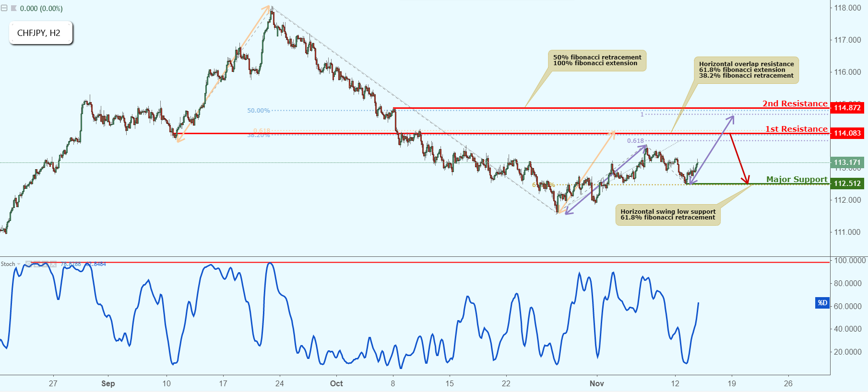Viewport: 868px width, 392px height.
Task: Click the Major Support 112.512 price label
Action: [x=847, y=184]
